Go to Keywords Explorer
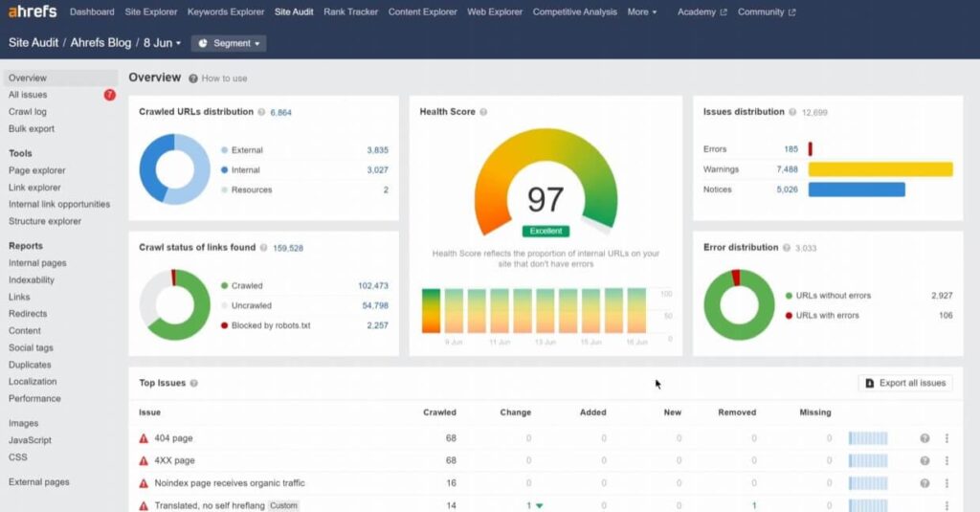This screenshot has width=980, height=512. click(226, 11)
